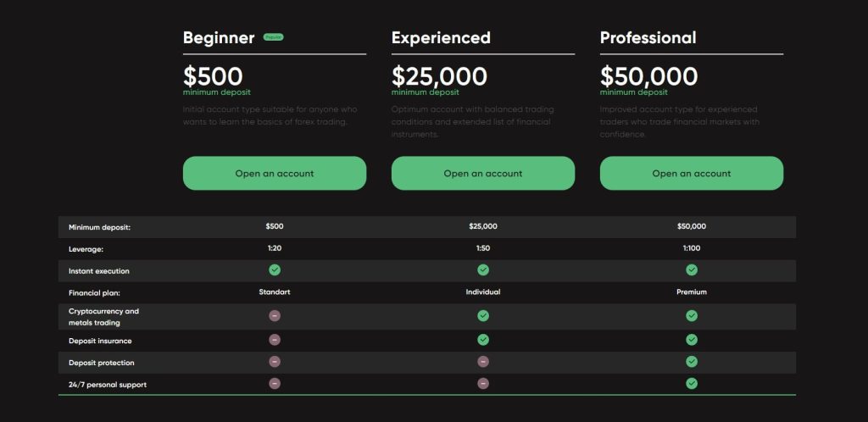
Task: Click Beginner's 24/7 personal support minus icon
Action: (x=275, y=383)
